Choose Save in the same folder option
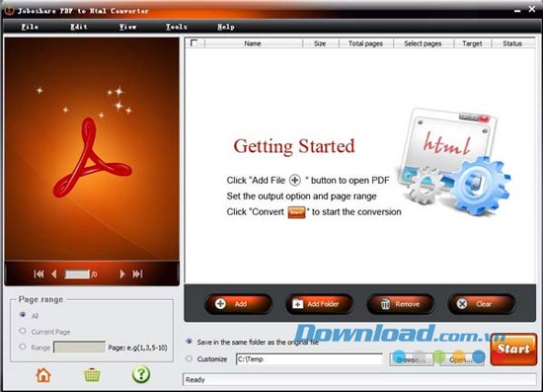Image resolution: width=543 pixels, height=392 pixels. coord(190,342)
